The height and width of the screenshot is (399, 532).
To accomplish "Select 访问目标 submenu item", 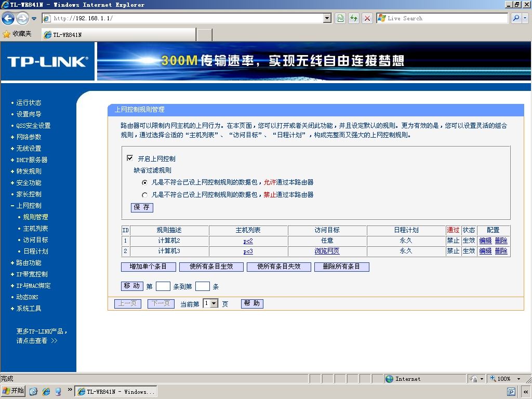I will pyautogui.click(x=35, y=240).
